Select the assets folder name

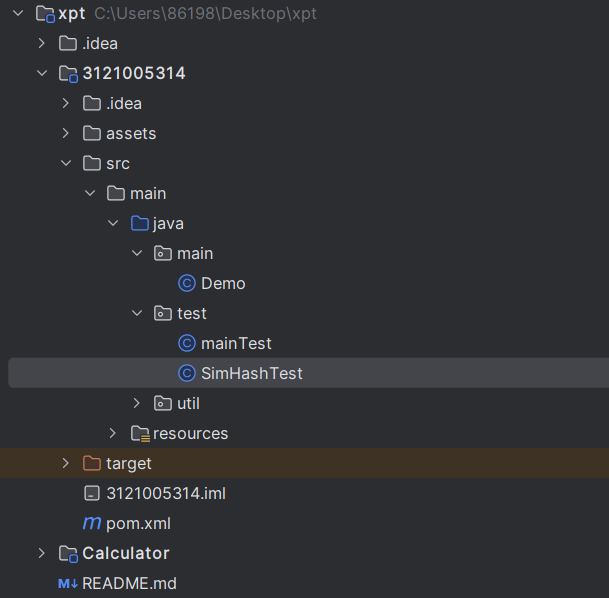coord(131,133)
